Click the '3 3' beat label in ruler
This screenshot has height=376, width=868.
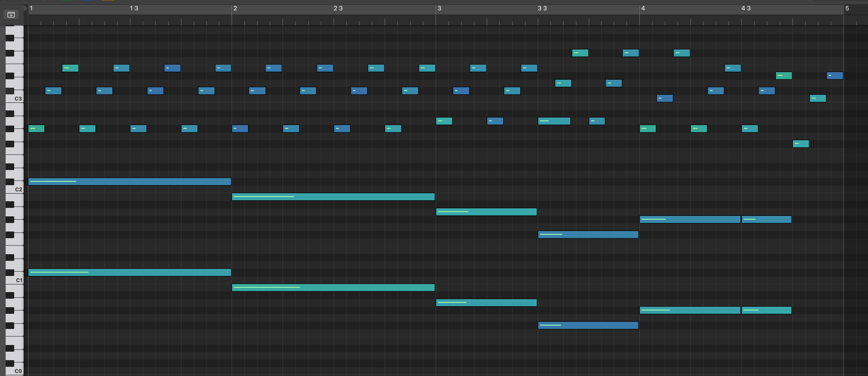pyautogui.click(x=542, y=9)
